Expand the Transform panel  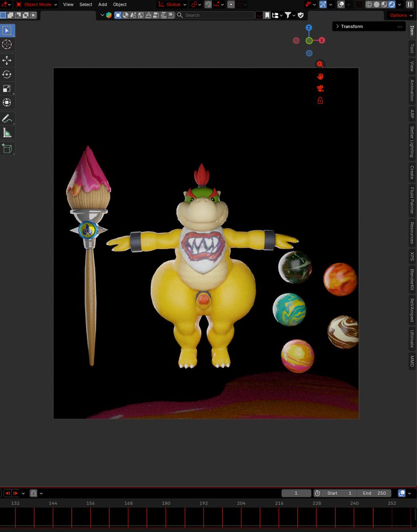coord(369,27)
